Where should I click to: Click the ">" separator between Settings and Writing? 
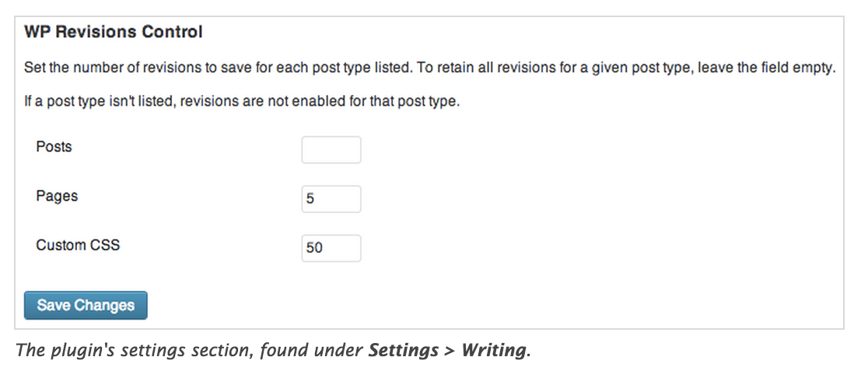click(x=450, y=350)
